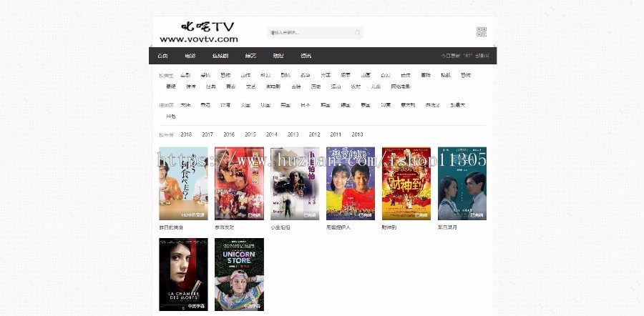Filter by genre 动画

tap(366, 75)
